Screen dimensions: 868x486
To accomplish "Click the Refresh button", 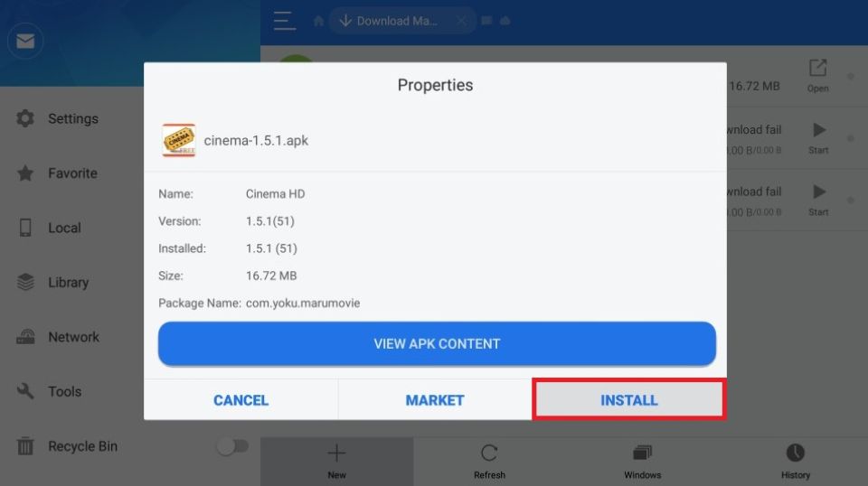I will click(489, 461).
